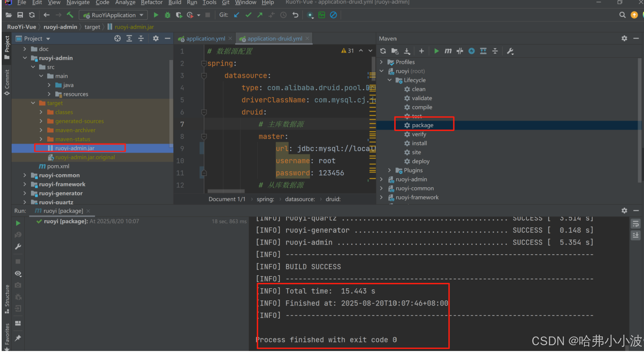The height and width of the screenshot is (352, 644).
Task: Save all files using floppy disk icon
Action: (20, 15)
